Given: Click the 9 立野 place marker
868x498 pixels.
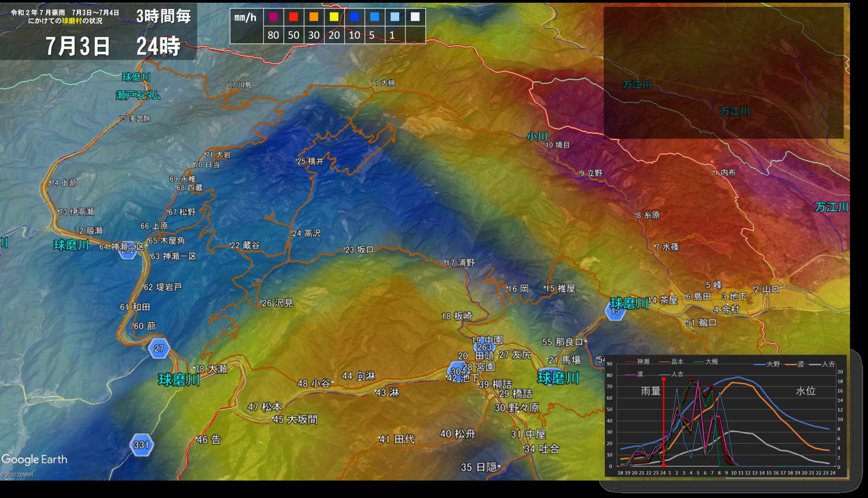Looking at the screenshot, I should (x=591, y=173).
